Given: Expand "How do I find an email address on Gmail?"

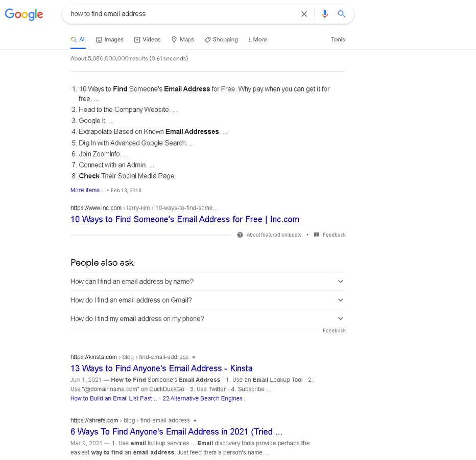Looking at the screenshot, I should click(208, 300).
